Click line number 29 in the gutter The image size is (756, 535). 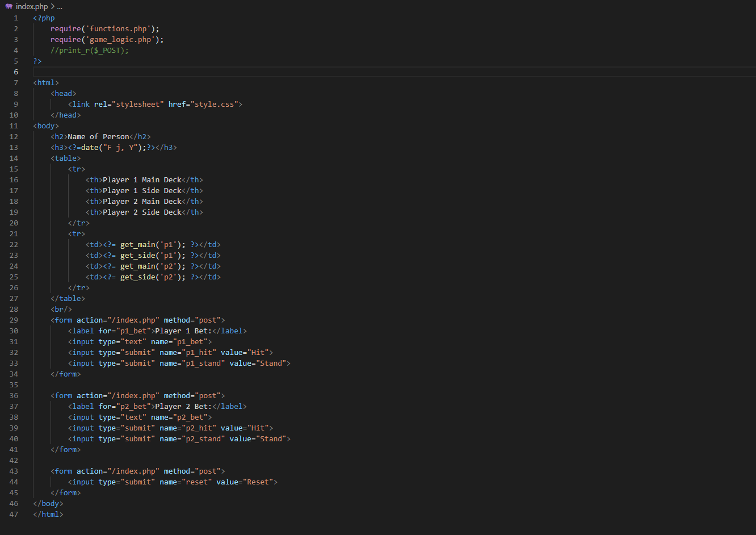14,320
